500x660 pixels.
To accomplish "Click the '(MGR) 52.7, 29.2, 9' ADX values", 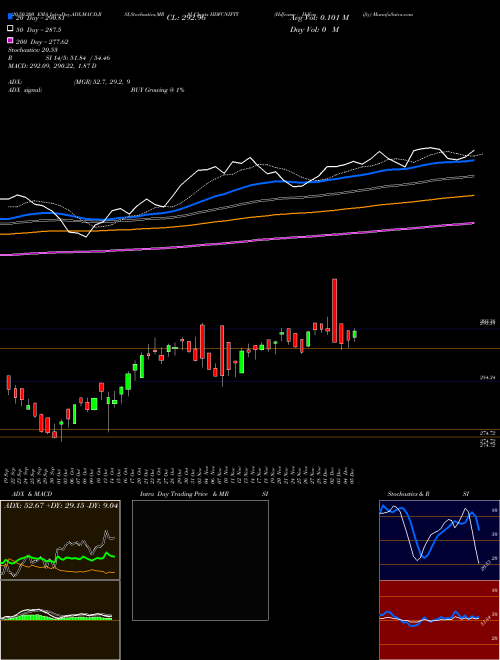I will 102,82.
